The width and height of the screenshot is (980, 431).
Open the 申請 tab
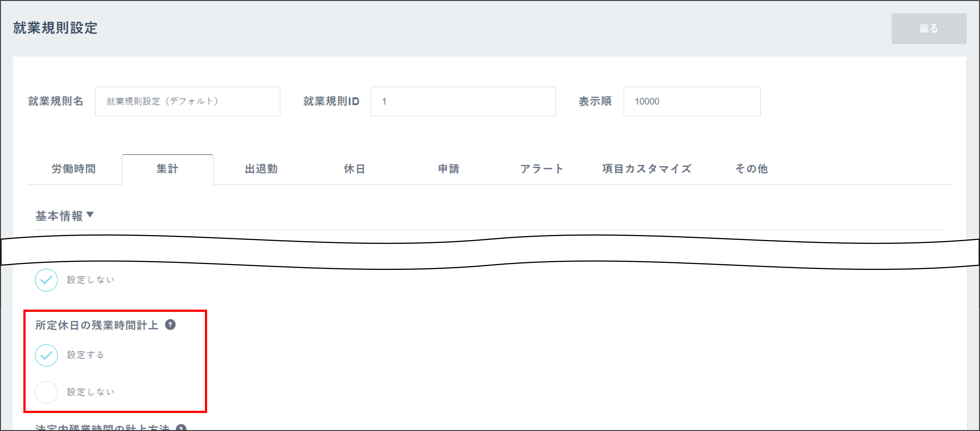pyautogui.click(x=449, y=169)
